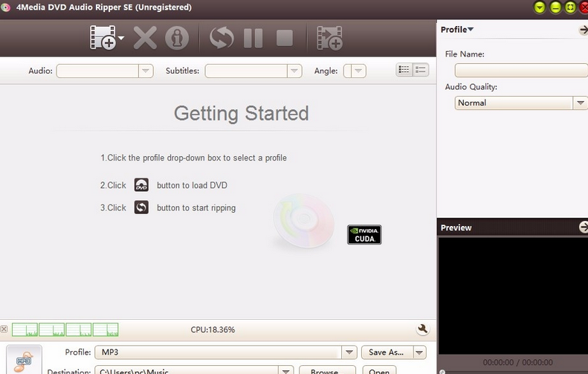Switch to compact list view icon
588x374 pixels.
click(x=404, y=70)
